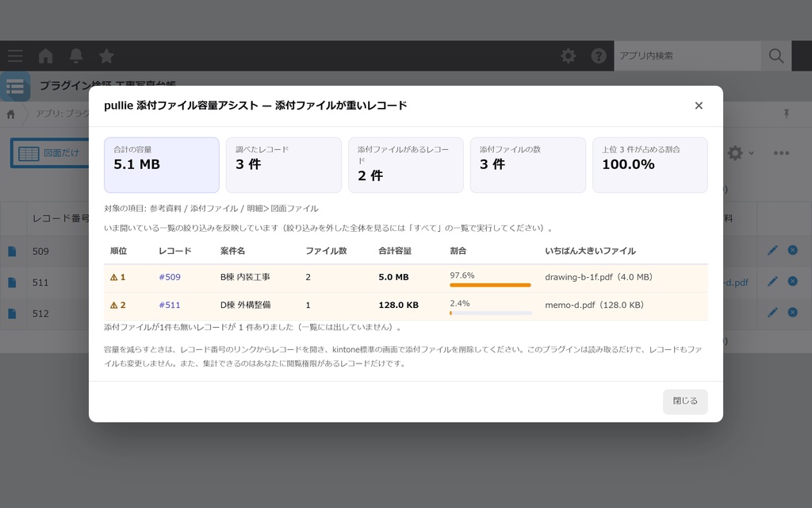The width and height of the screenshot is (812, 508).
Task: Click the app list icon beside app title
Action: coord(15,87)
